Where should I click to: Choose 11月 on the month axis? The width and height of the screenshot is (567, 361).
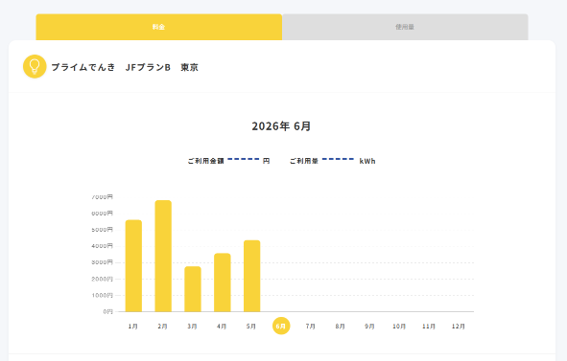[429, 326]
